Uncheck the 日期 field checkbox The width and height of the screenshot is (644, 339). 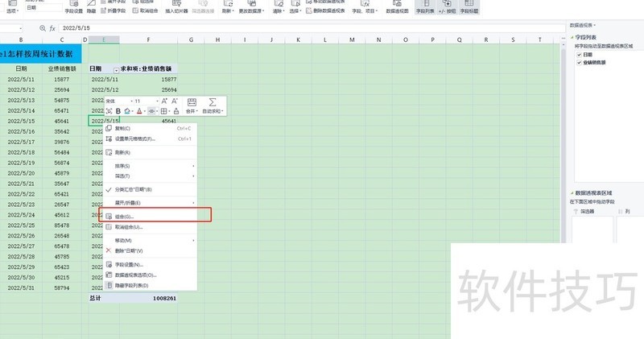click(579, 55)
